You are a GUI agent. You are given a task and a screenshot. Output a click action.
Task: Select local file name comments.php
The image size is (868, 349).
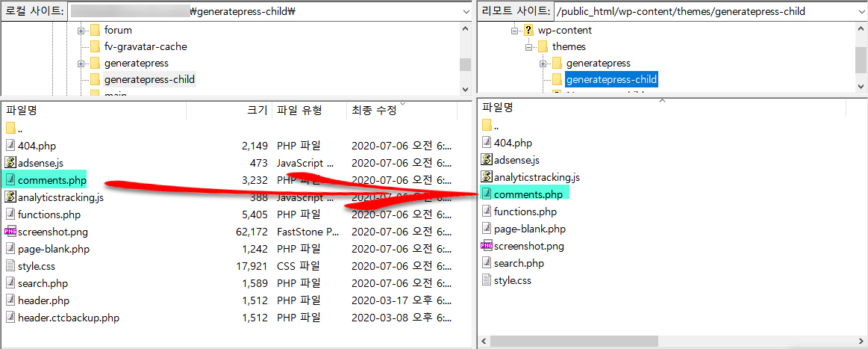[52, 180]
